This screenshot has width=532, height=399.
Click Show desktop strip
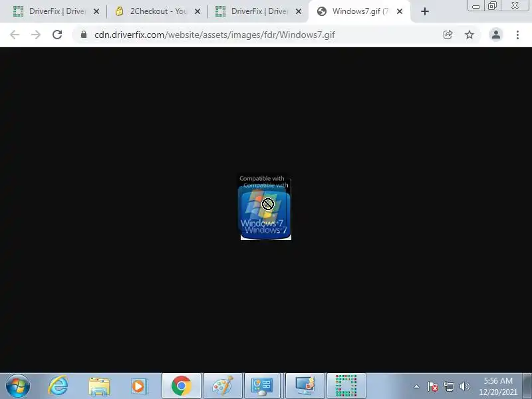click(x=527, y=386)
